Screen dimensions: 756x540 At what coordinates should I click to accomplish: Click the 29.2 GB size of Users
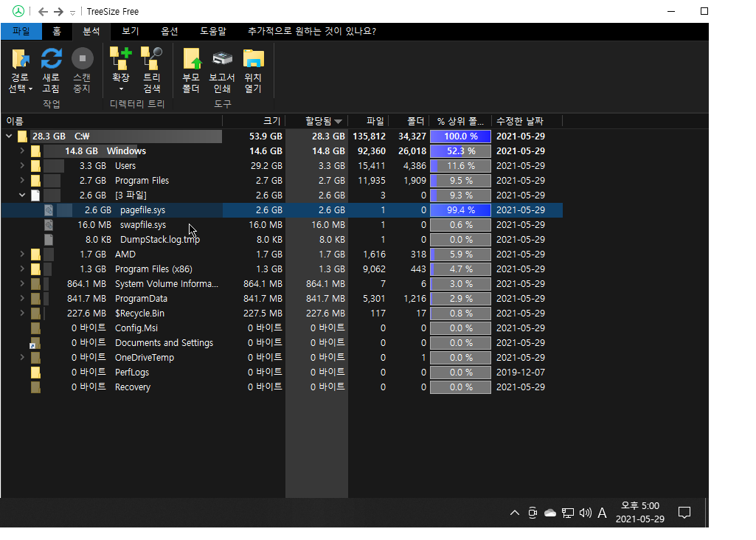click(266, 166)
